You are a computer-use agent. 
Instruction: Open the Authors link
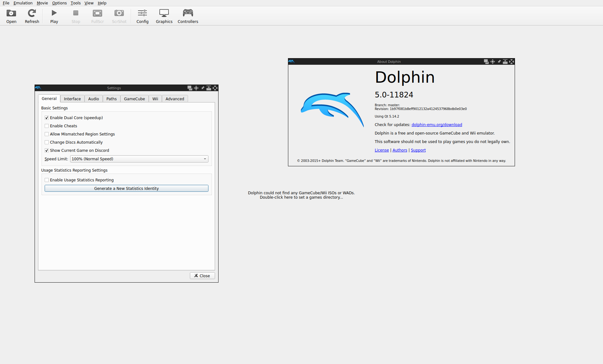(x=400, y=150)
